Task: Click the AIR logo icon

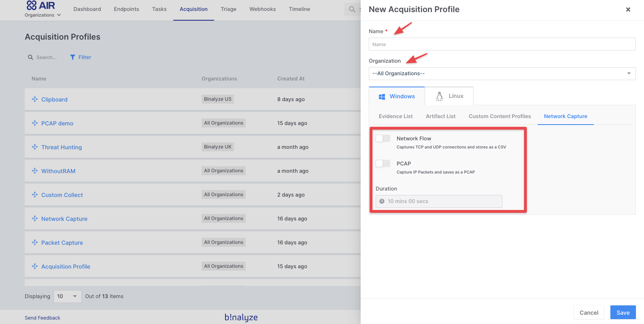Action: pyautogui.click(x=32, y=5)
